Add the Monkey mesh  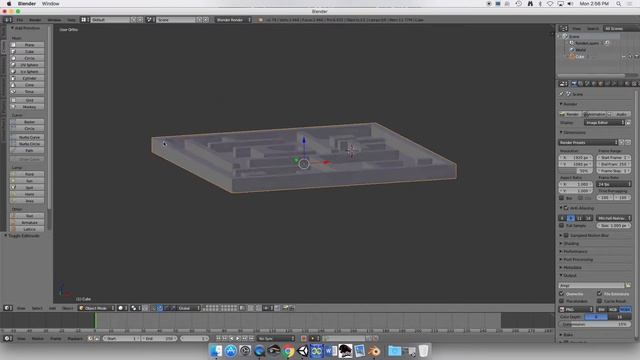pyautogui.click(x=27, y=107)
